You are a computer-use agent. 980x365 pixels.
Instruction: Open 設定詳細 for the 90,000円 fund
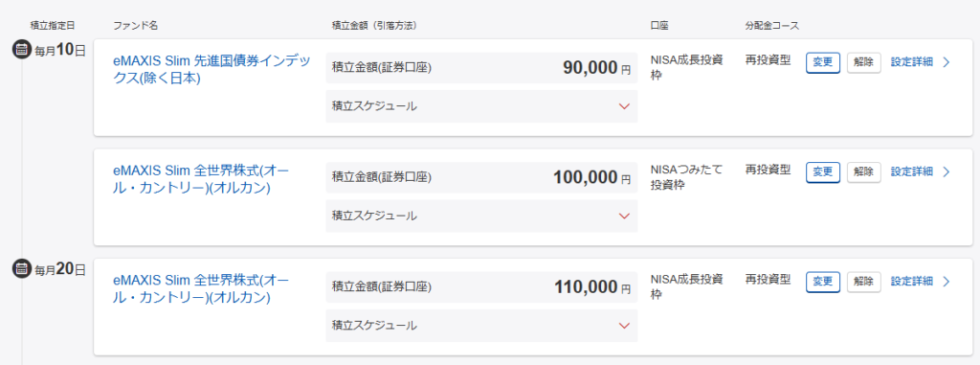[x=912, y=62]
